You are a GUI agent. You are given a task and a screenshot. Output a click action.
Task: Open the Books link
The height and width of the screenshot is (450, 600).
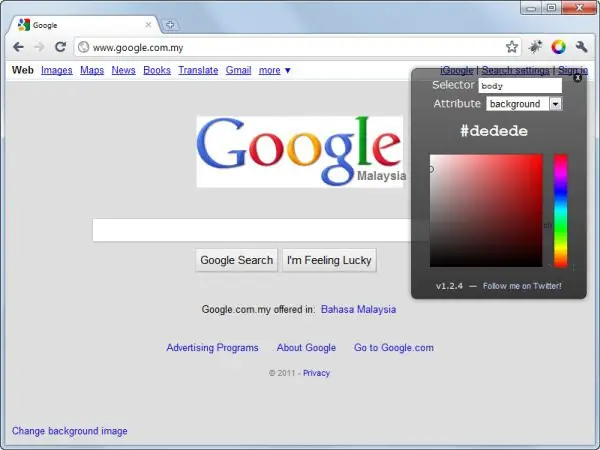pyautogui.click(x=157, y=70)
